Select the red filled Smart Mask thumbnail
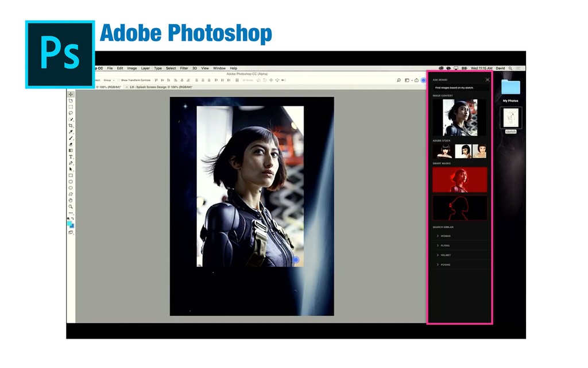Screen dimensions: 588x368 460,180
